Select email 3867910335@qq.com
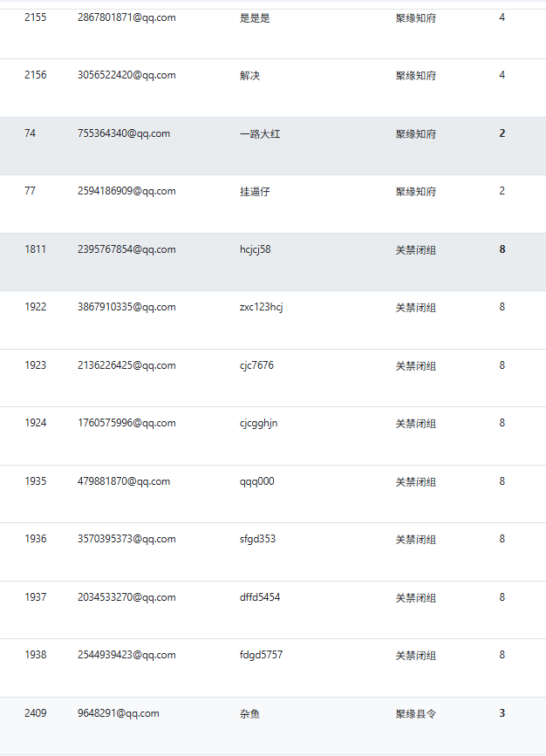The height and width of the screenshot is (756, 546). [x=126, y=307]
